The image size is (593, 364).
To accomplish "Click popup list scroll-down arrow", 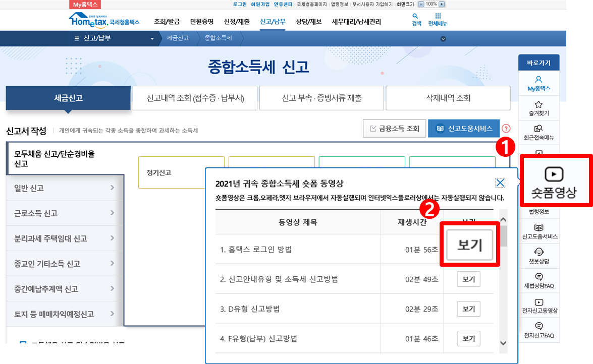I will (503, 343).
